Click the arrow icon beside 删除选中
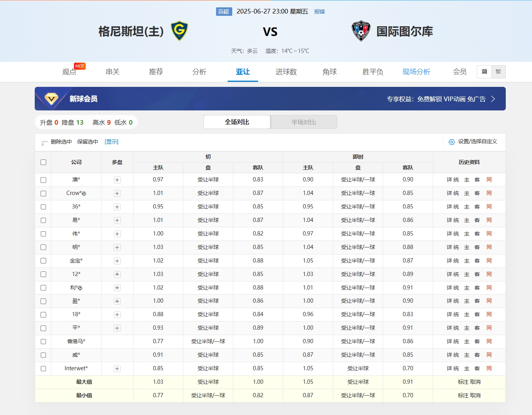The width and height of the screenshot is (532, 415). click(44, 143)
